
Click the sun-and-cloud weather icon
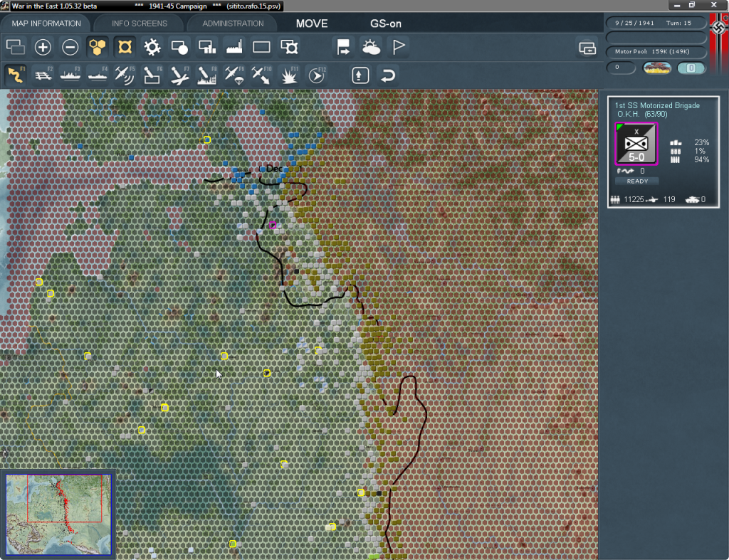371,47
